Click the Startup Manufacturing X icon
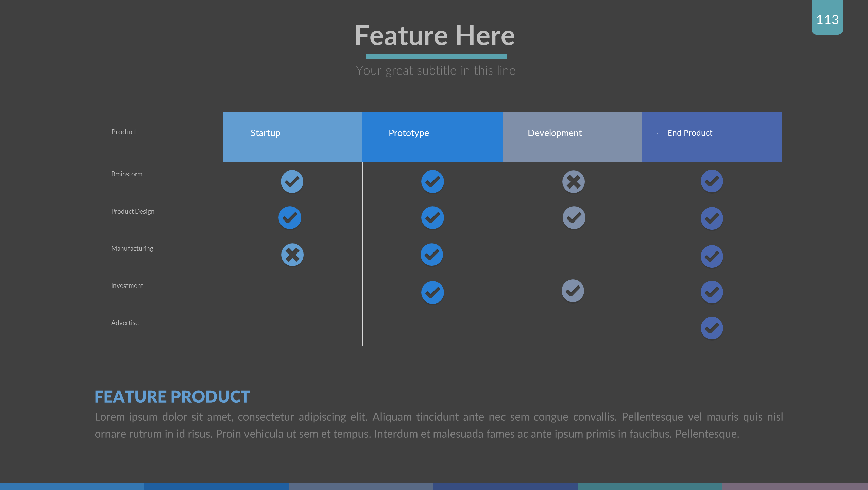The width and height of the screenshot is (868, 490). pyautogui.click(x=292, y=255)
